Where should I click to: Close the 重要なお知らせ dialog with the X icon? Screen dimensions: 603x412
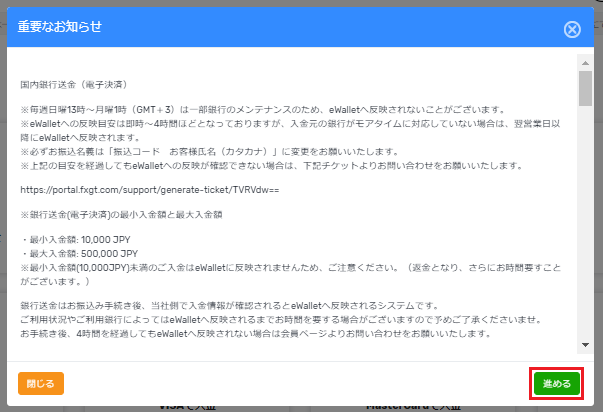[x=572, y=29]
